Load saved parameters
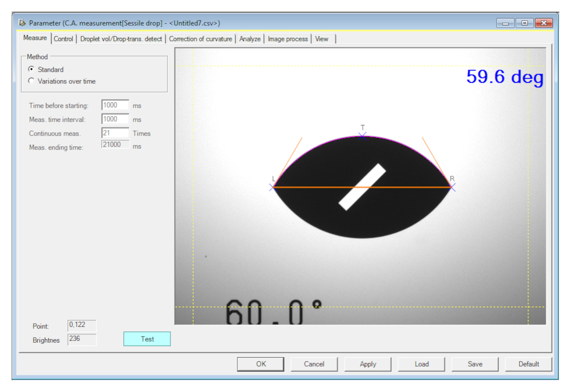Viewport: 571px width, 392px height. point(421,364)
